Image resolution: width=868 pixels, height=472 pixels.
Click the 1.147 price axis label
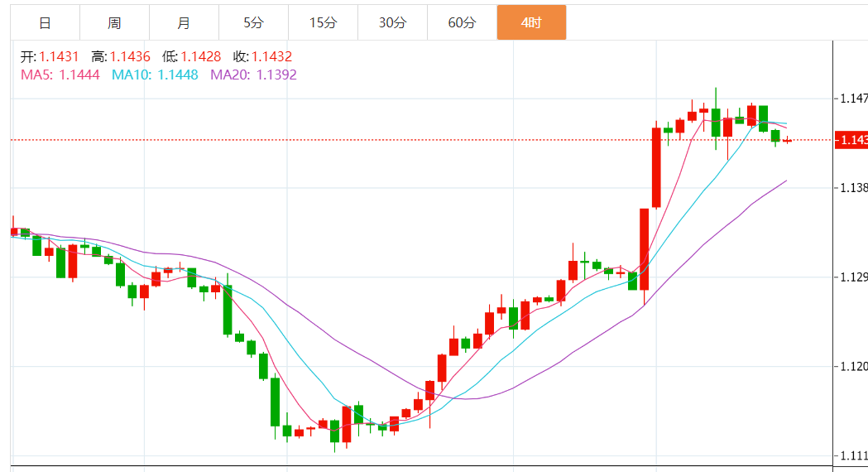pyautogui.click(x=853, y=99)
